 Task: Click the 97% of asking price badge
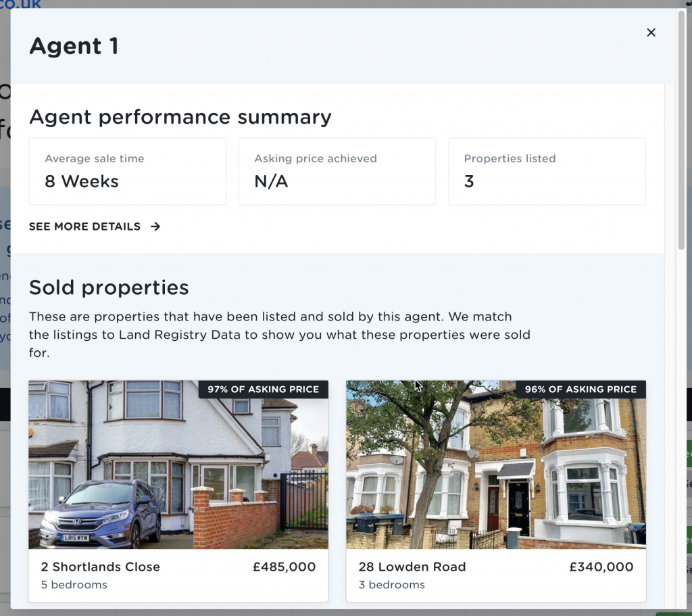click(264, 389)
